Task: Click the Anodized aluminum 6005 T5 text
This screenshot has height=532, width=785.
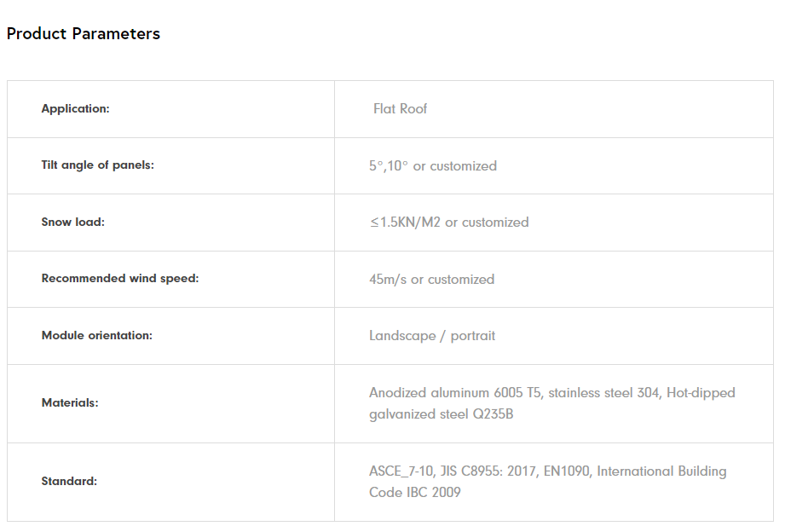Action: [455, 393]
